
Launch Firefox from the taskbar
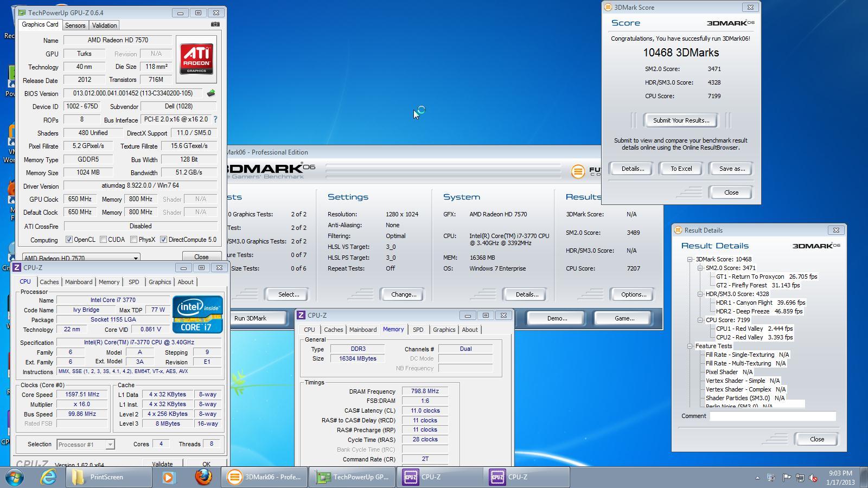[203, 477]
